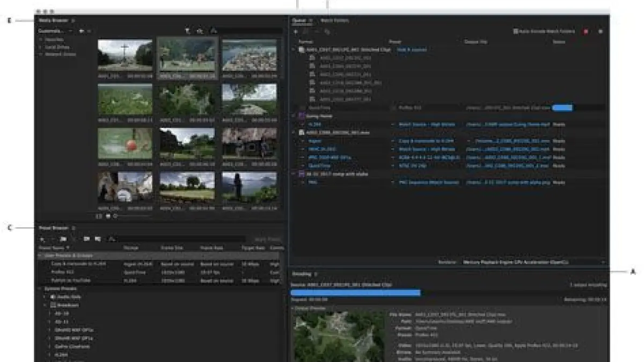Select the Queue tab
This screenshot has height=362, width=644.
pos(299,20)
